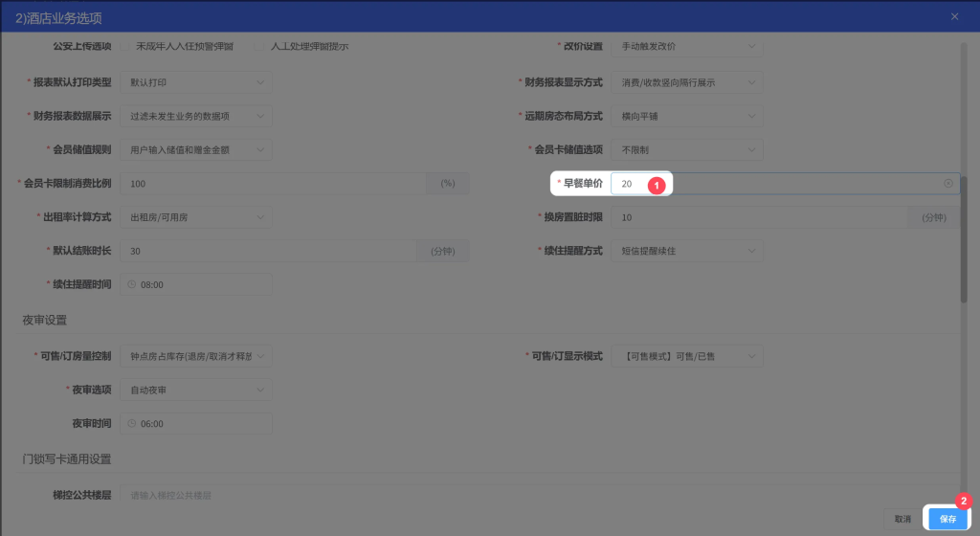Click the dialog's vertical scrollbar thumb
Image resolution: width=980 pixels, height=536 pixels.
click(964, 239)
